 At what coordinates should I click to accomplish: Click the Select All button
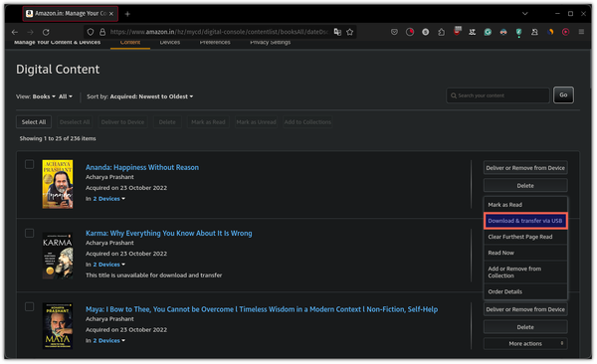pos(34,122)
